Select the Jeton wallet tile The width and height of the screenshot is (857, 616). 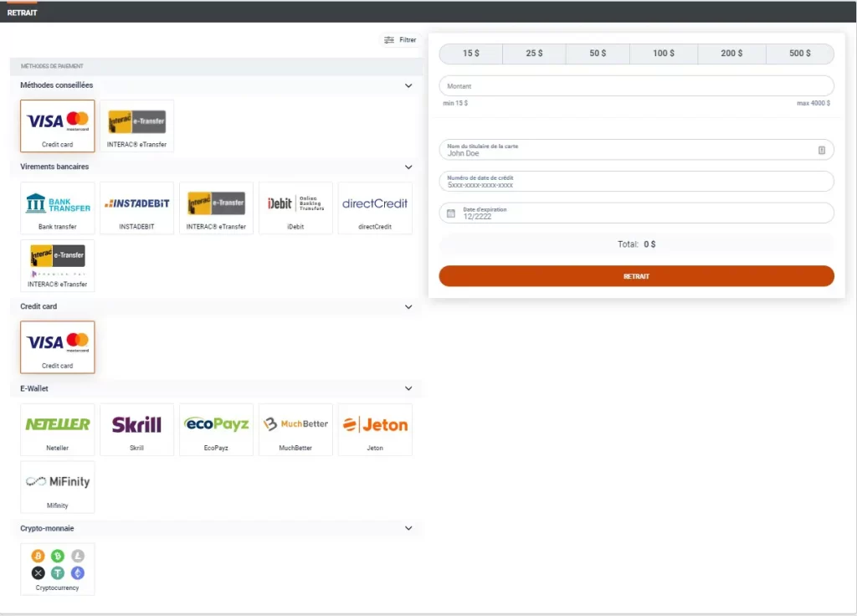pos(375,429)
